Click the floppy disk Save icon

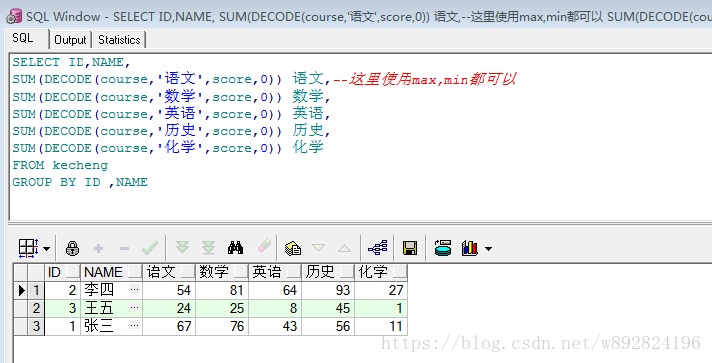[x=410, y=248]
